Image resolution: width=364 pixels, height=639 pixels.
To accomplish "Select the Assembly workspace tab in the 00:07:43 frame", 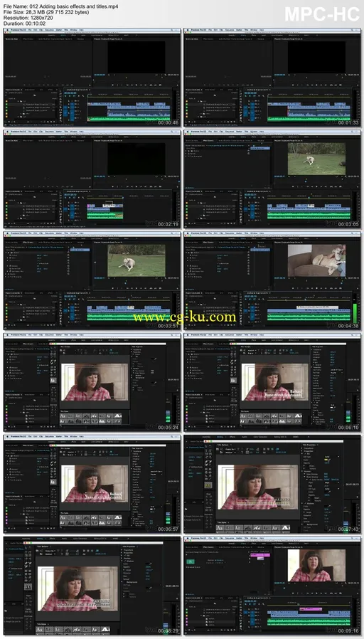I will tap(206, 437).
